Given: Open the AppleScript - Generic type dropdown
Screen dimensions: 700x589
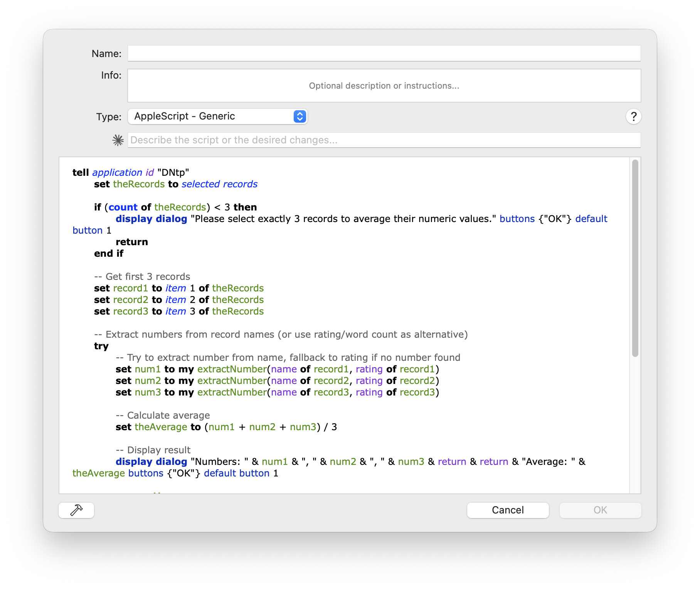Looking at the screenshot, I should pos(217,116).
